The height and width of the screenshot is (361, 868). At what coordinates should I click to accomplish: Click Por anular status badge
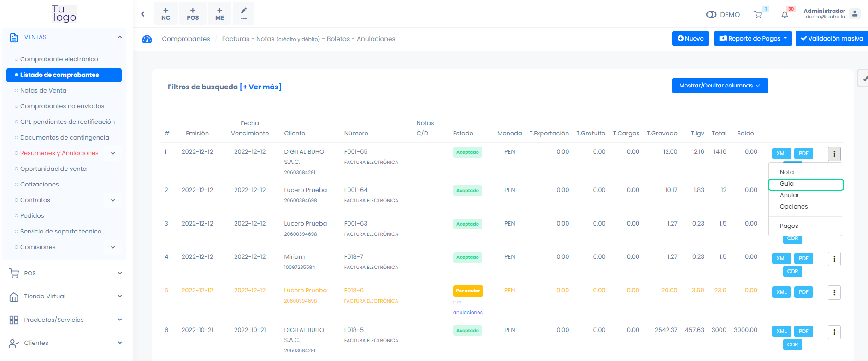click(x=468, y=291)
